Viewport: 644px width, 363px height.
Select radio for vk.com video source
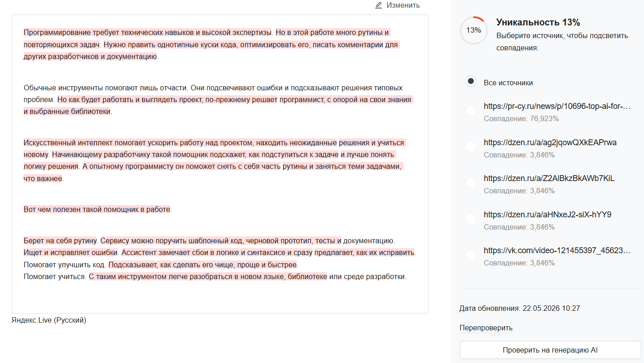(471, 255)
